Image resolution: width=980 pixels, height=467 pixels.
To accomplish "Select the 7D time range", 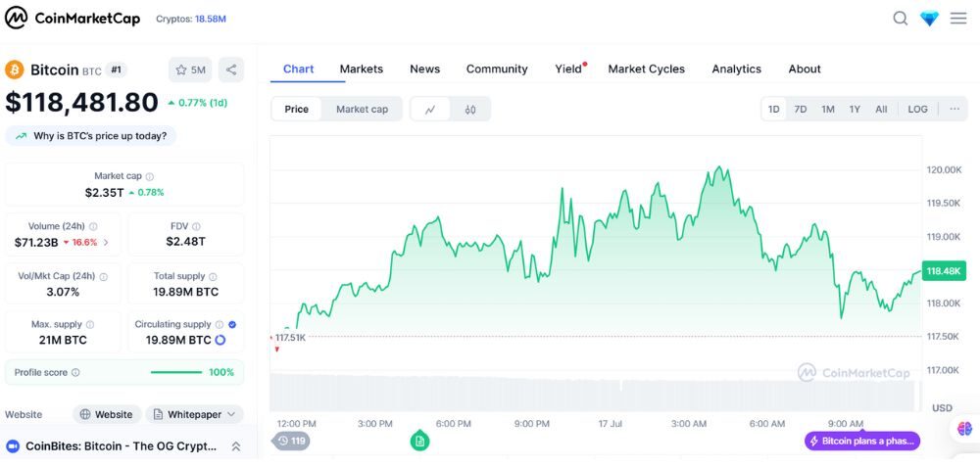I will [x=801, y=110].
